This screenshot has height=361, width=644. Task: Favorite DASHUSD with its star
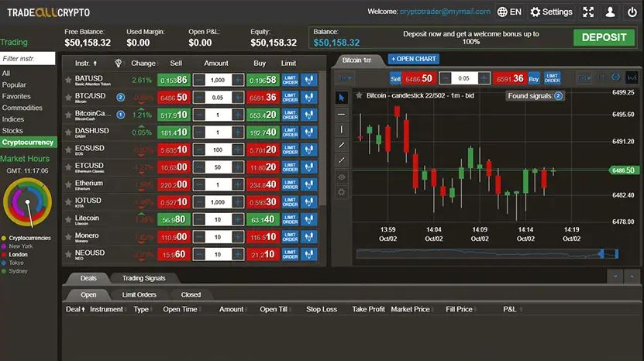pos(68,132)
